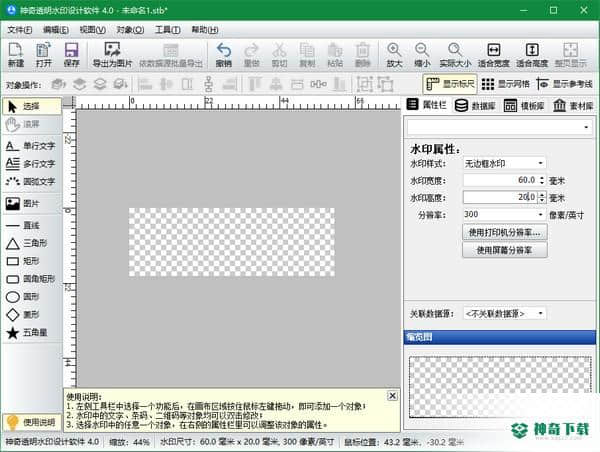Toggle 显示标尺 show ruler
600x452 pixels.
click(x=450, y=84)
